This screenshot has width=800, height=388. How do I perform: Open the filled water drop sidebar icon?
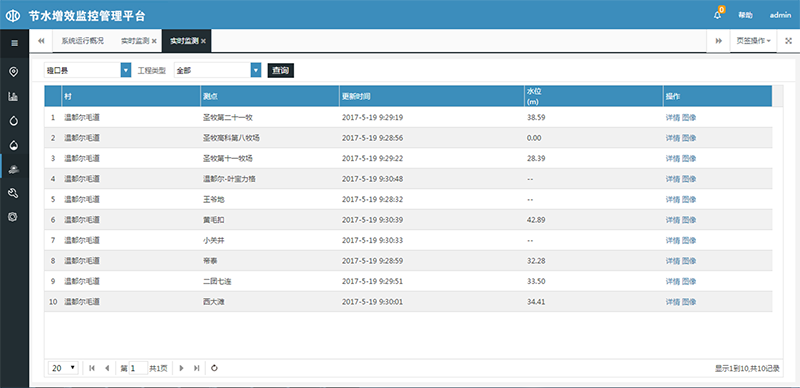click(14, 146)
